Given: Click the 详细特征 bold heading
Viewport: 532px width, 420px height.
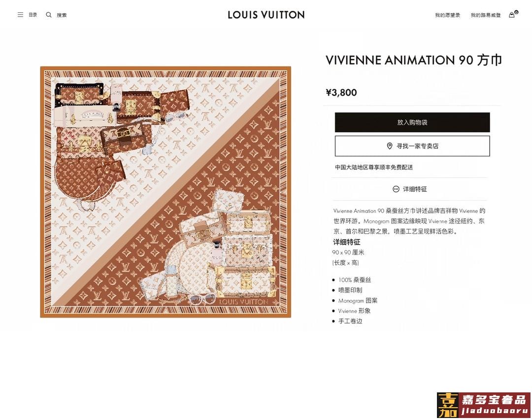Looking at the screenshot, I should point(346,242).
